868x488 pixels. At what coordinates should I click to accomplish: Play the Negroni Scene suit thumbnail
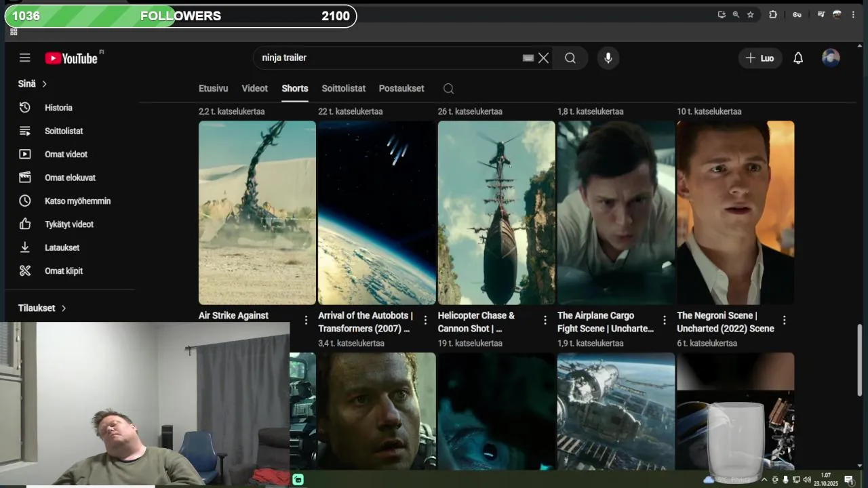(x=736, y=213)
